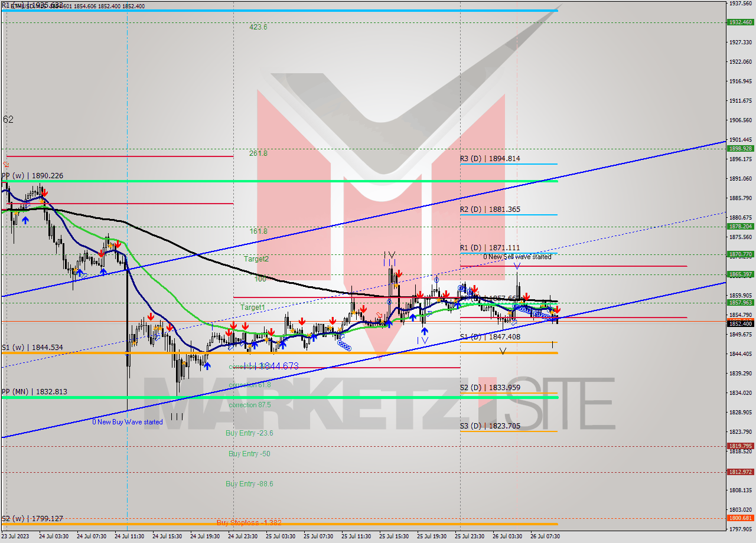756x543 pixels.
Task: Click an orange star signal marker on the chart
Action: pyautogui.click(x=76, y=270)
